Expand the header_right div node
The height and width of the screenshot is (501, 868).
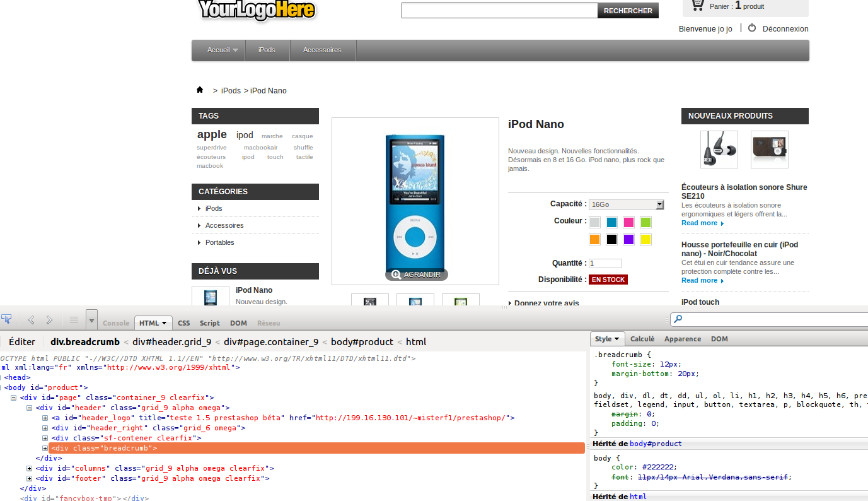(x=45, y=428)
